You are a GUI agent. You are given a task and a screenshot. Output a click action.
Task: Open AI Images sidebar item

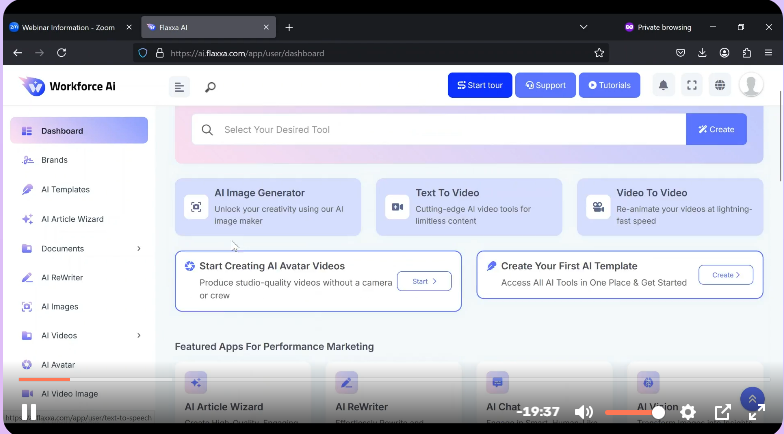(60, 306)
